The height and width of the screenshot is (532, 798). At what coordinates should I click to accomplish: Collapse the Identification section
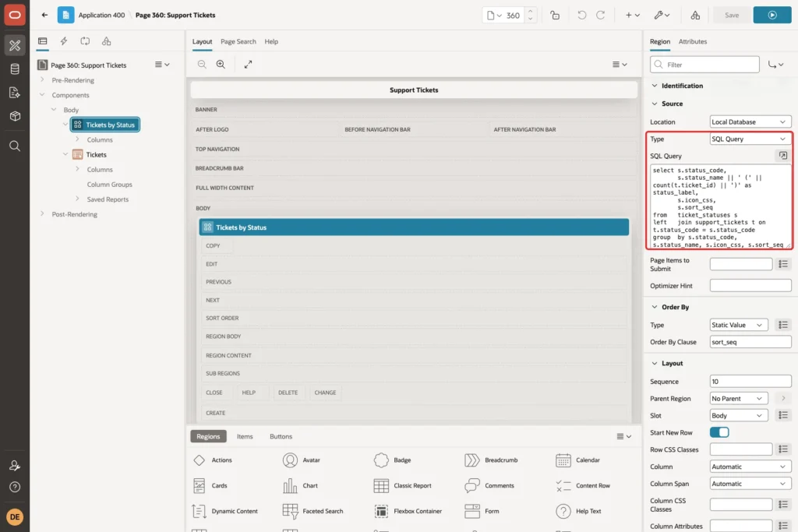tap(655, 86)
